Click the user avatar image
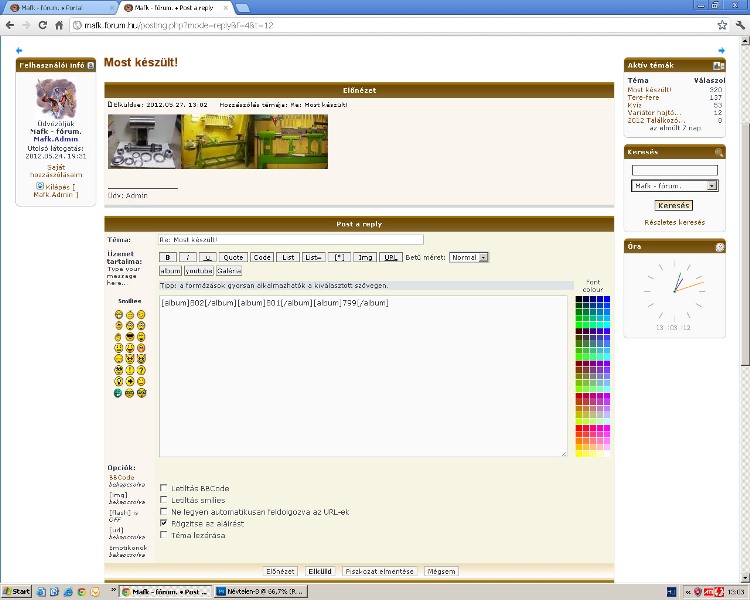 click(56, 98)
